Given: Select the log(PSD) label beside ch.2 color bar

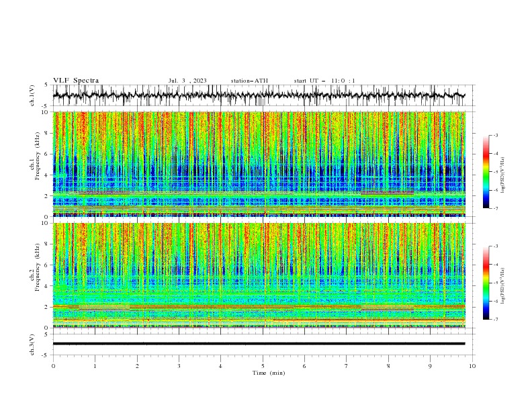Looking at the screenshot, I should tap(503, 286).
